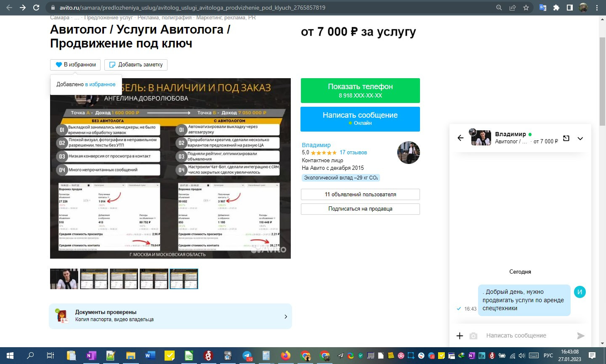
Task: Open Microsoft Word from taskbar
Action: (150, 356)
